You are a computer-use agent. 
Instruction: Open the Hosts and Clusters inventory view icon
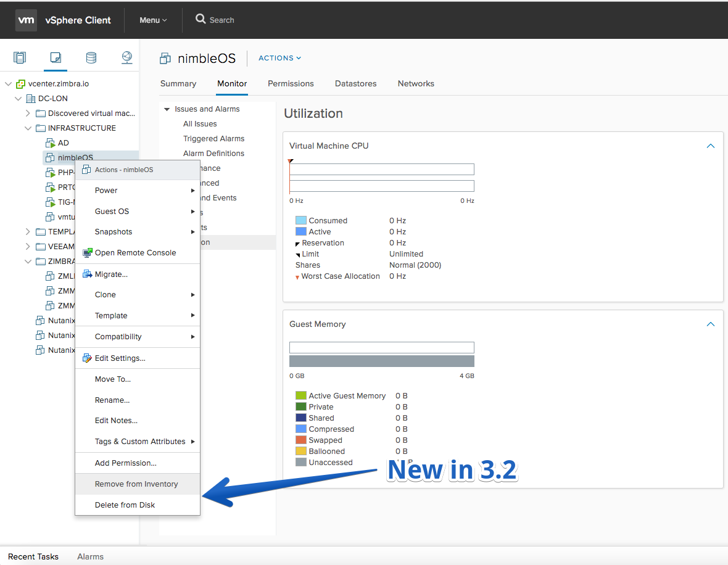click(x=20, y=57)
